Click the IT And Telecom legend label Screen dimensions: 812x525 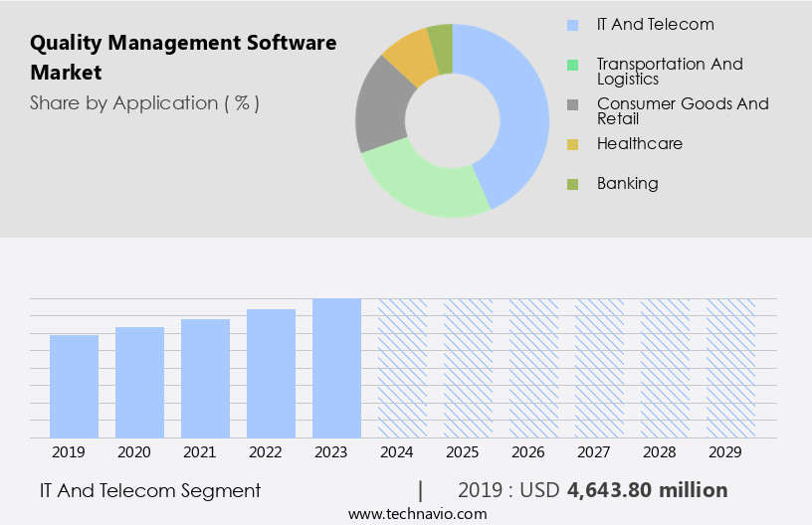click(655, 24)
